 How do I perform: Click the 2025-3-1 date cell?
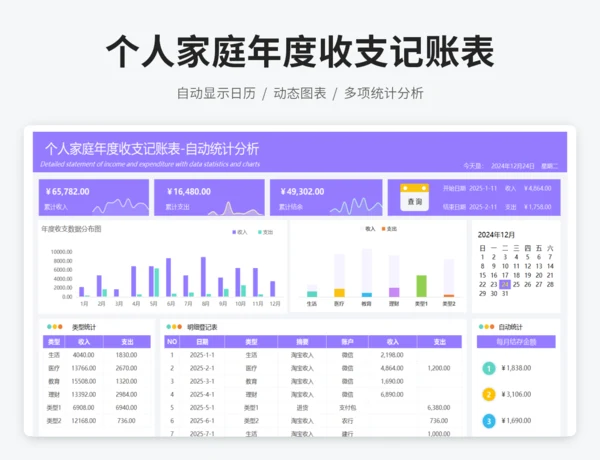click(x=202, y=381)
